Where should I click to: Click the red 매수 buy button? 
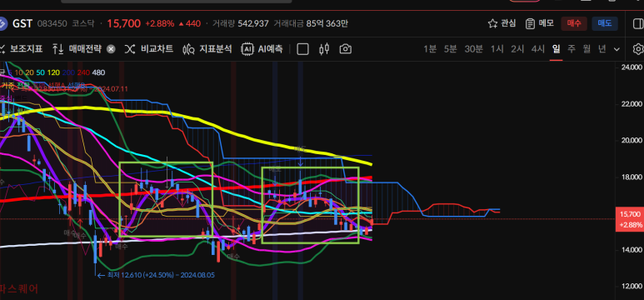(574, 23)
